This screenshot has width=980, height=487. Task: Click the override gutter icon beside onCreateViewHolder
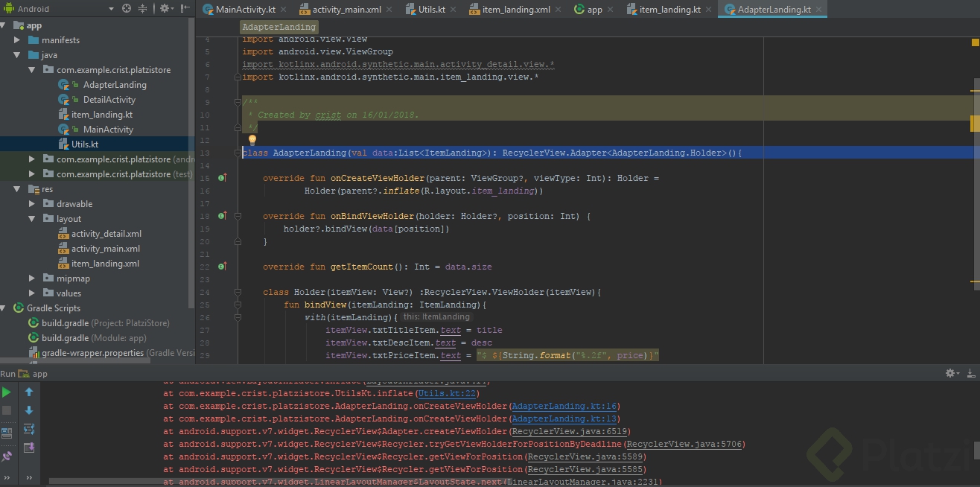(x=222, y=178)
